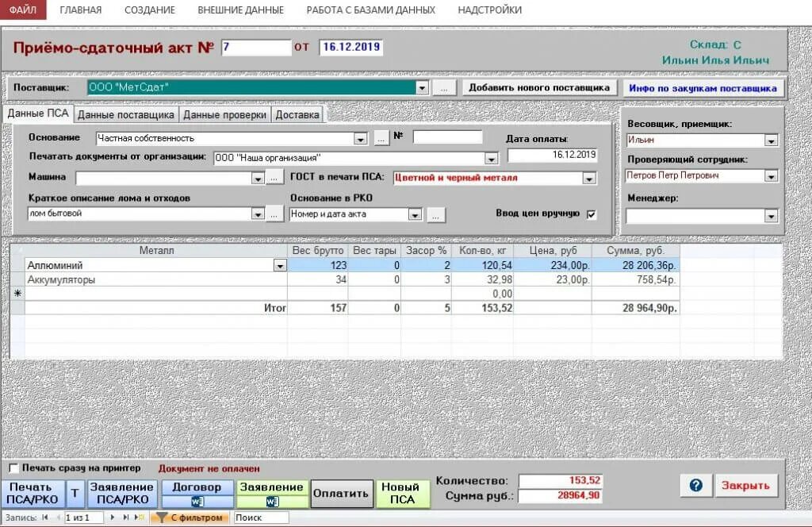This screenshot has width=812, height=527.
Task: Click blue Заявление ПСА/РКО button
Action: [121, 494]
